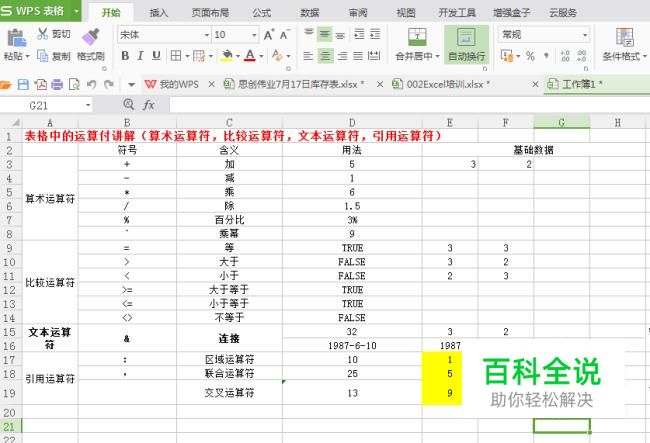Switch to 我的WPS document tab
The image size is (650, 443).
172,85
